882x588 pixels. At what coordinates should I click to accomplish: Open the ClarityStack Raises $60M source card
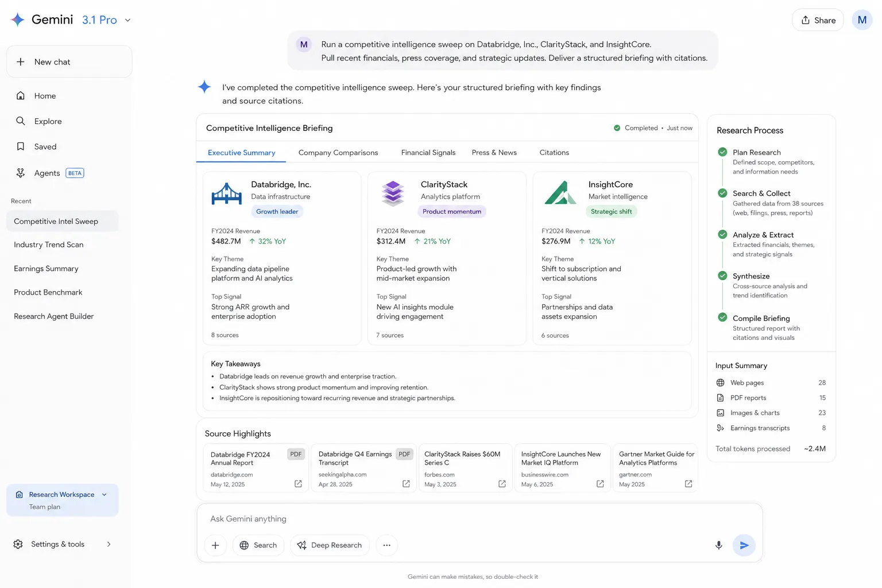coord(466,467)
